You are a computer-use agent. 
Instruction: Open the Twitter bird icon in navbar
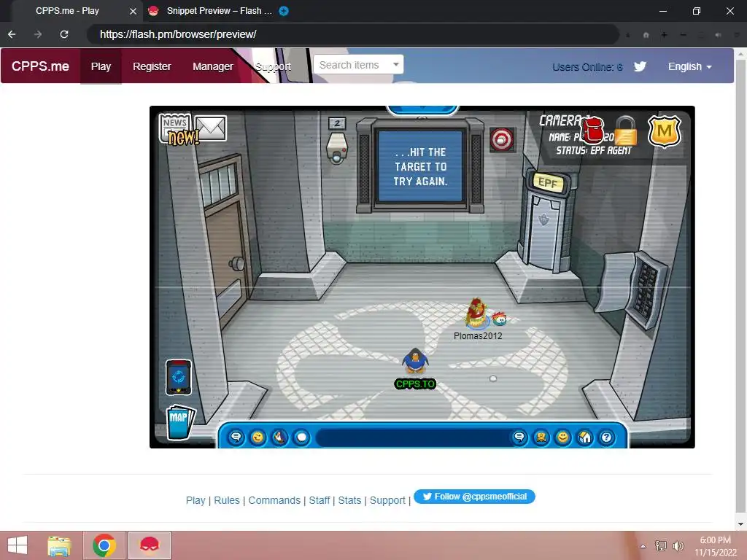[x=640, y=66]
